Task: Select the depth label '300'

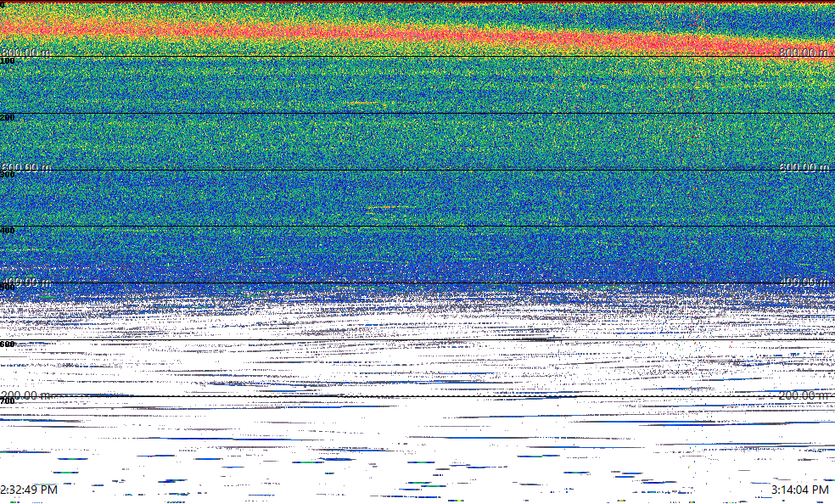Action: point(8,175)
